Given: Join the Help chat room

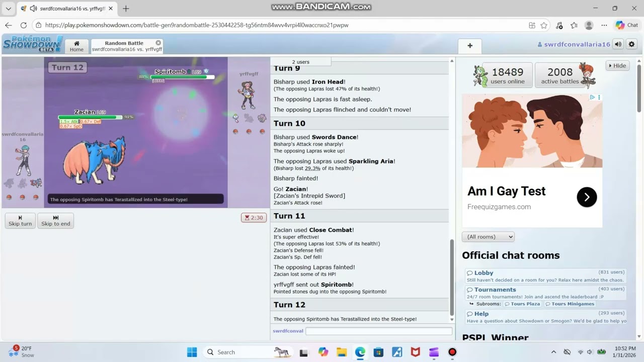Looking at the screenshot, I should tap(545, 317).
